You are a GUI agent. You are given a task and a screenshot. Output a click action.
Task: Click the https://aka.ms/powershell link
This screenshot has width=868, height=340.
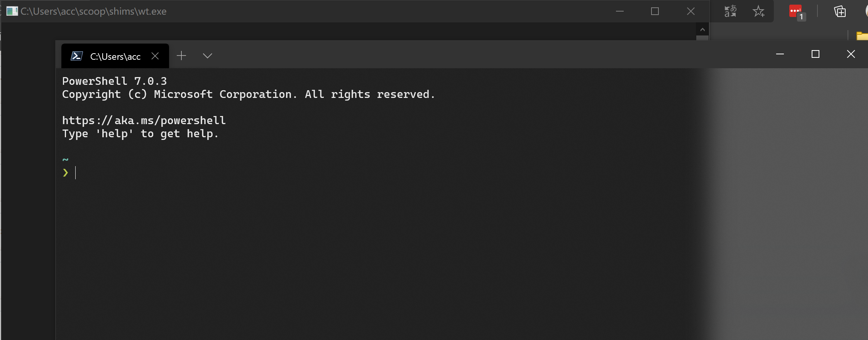click(144, 120)
